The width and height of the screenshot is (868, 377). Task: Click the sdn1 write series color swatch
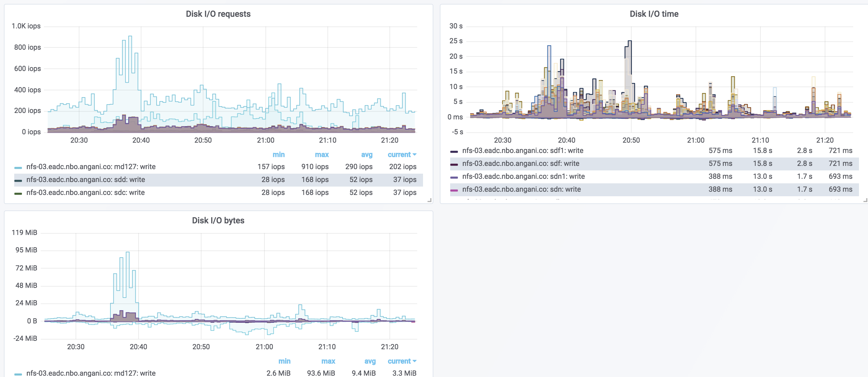click(x=454, y=177)
